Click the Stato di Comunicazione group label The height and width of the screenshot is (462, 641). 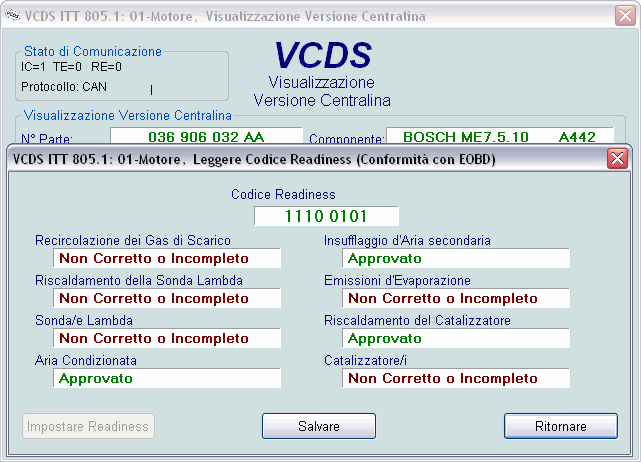click(93, 52)
